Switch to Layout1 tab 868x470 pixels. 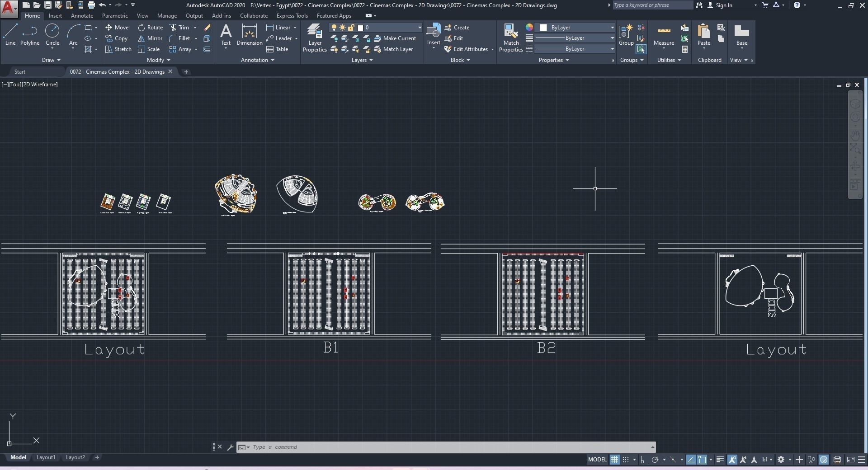46,457
